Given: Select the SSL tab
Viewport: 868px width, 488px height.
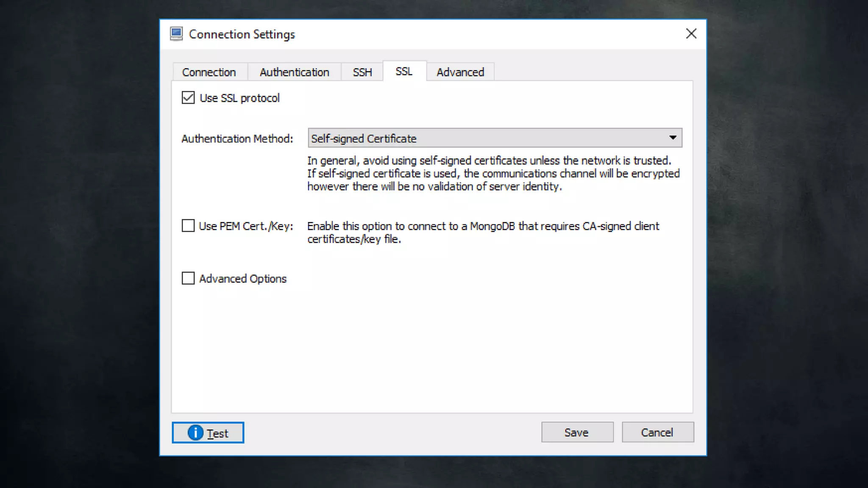Looking at the screenshot, I should pos(404,71).
